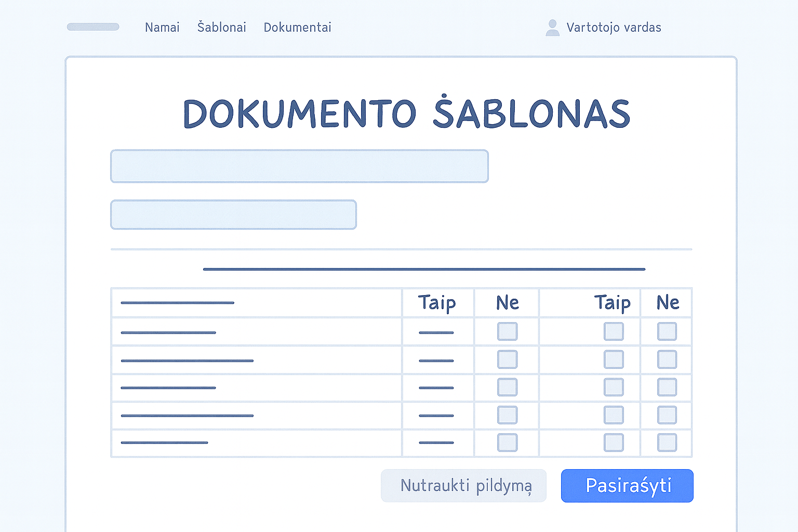Check the rightmost Ne box in fourth row
This screenshot has width=798, height=532.
tap(667, 415)
